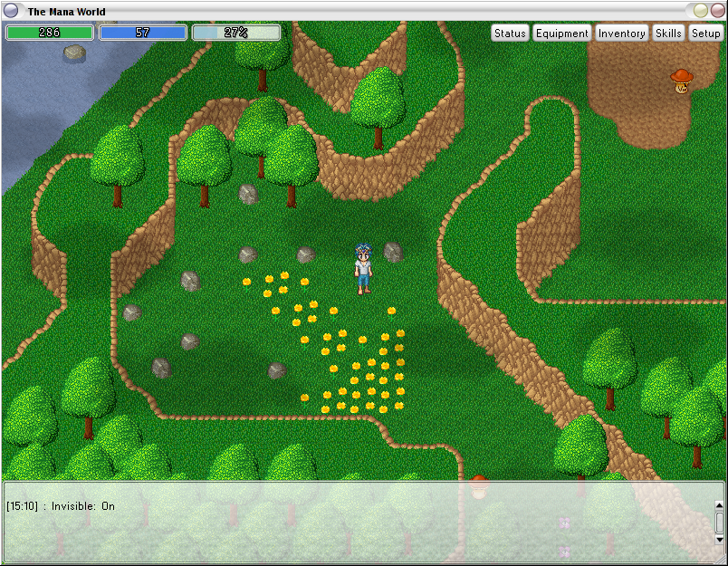Viewport: 728px width, 566px height.
Task: Open the Skills window
Action: [x=668, y=33]
